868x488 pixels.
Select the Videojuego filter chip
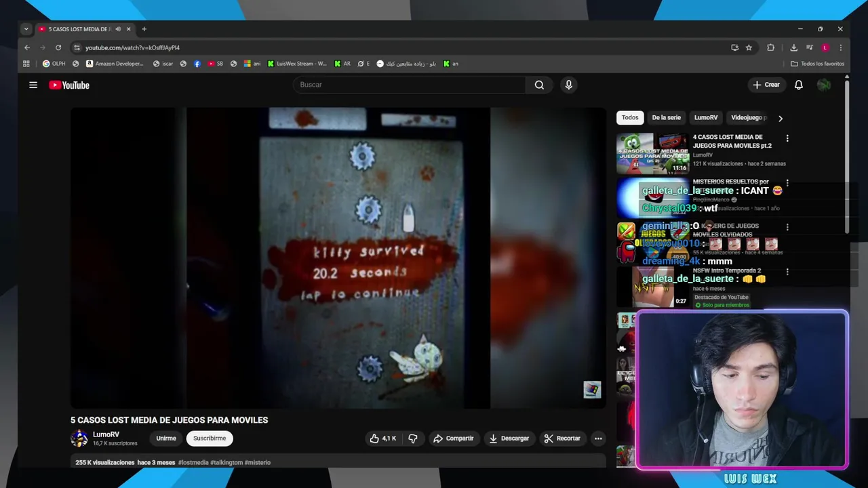[x=749, y=117]
